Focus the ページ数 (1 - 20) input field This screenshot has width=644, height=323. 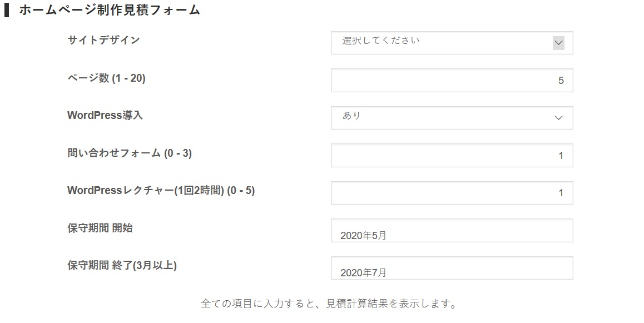[452, 81]
